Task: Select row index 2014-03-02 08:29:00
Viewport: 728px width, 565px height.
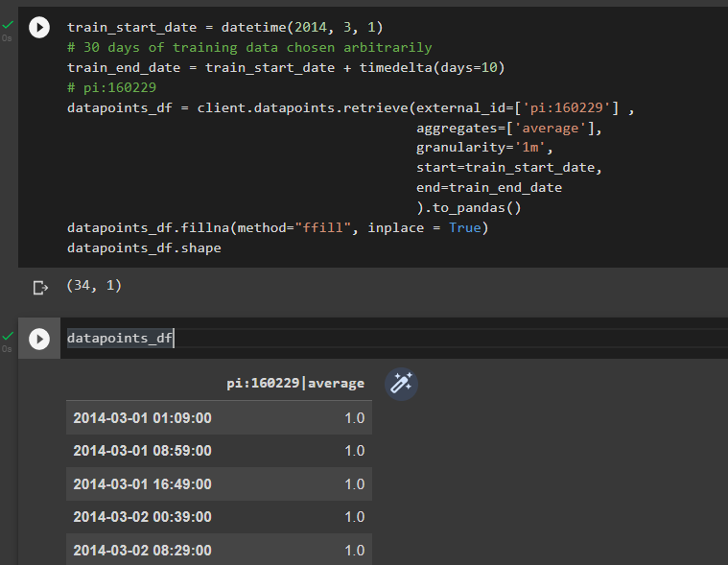Action: click(143, 551)
